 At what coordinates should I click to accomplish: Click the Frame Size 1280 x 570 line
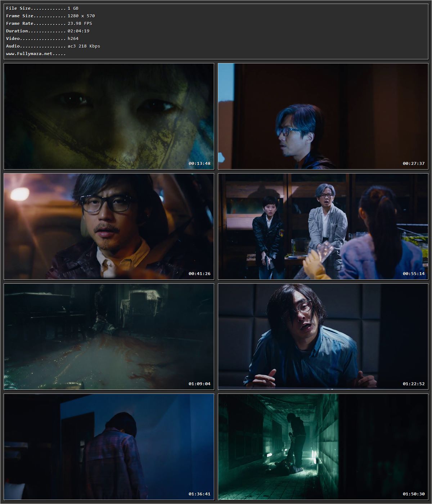click(x=50, y=16)
